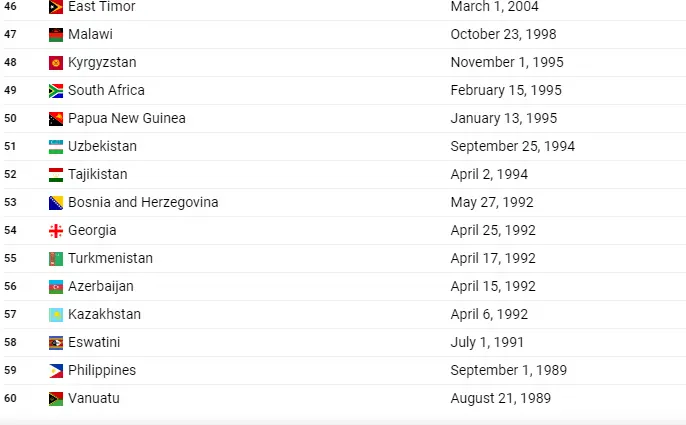This screenshot has height=425, width=686.
Task: Click row number 53
Action: pyautogui.click(x=10, y=202)
